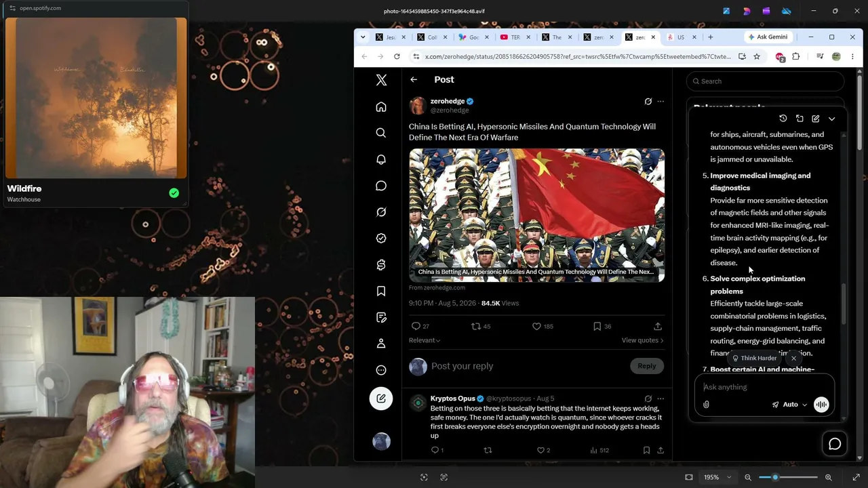
Task: Open the Chrome tab search dropdown
Action: [x=363, y=37]
